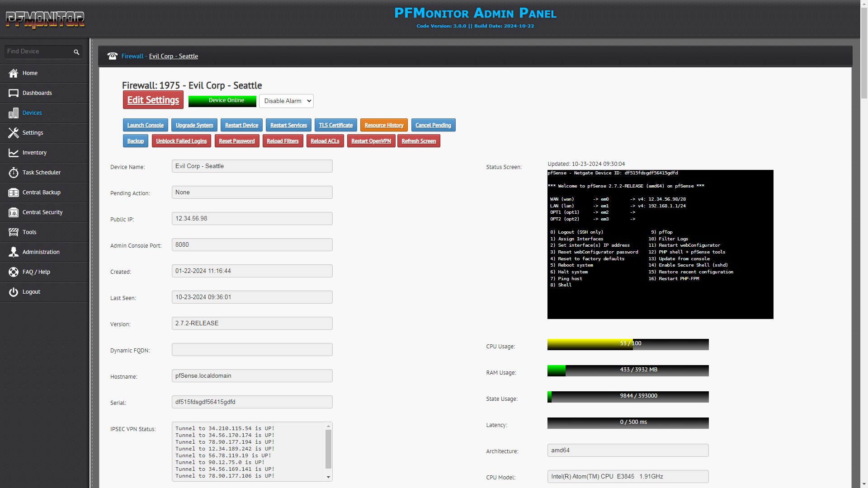The width and height of the screenshot is (868, 488).
Task: Open the Home menu item
Action: (45, 73)
